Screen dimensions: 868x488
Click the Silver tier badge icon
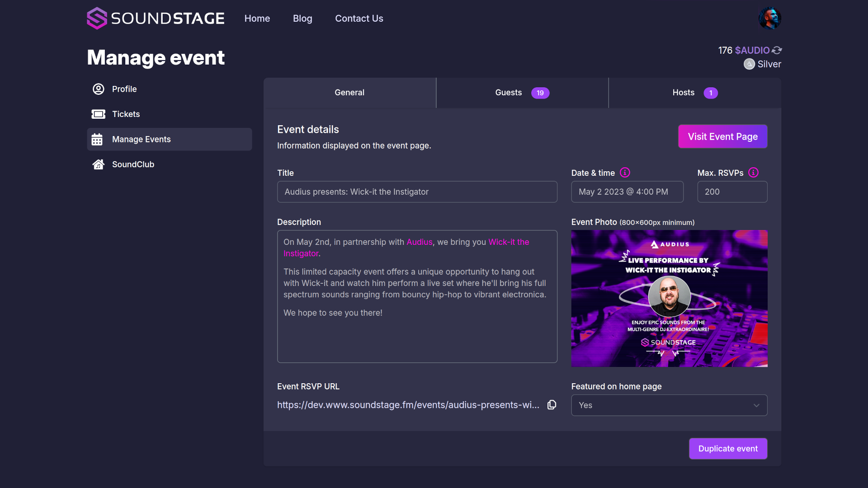[x=749, y=64]
